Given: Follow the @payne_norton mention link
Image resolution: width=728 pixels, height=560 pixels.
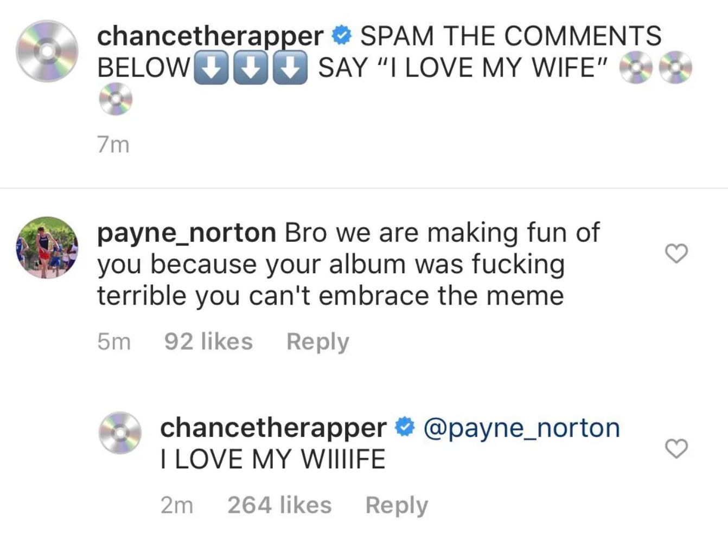Looking at the screenshot, I should click(521, 428).
